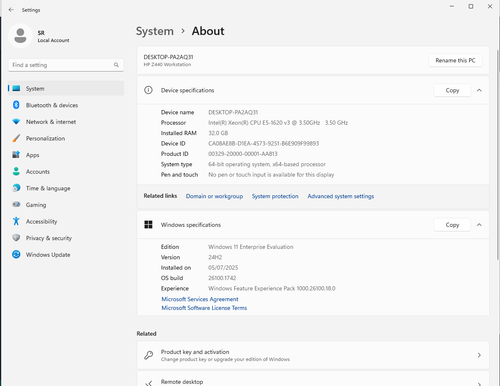Open Accessibility settings
This screenshot has height=386, width=500.
66,221
